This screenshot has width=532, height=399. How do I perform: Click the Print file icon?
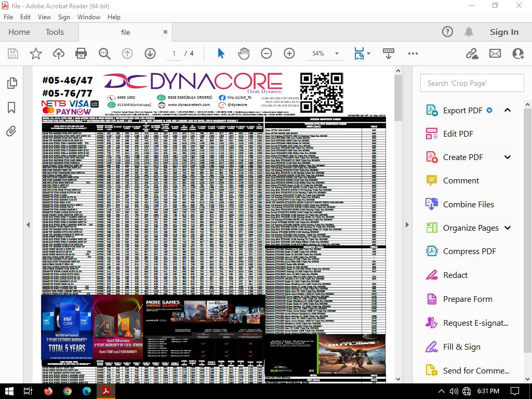click(x=81, y=54)
